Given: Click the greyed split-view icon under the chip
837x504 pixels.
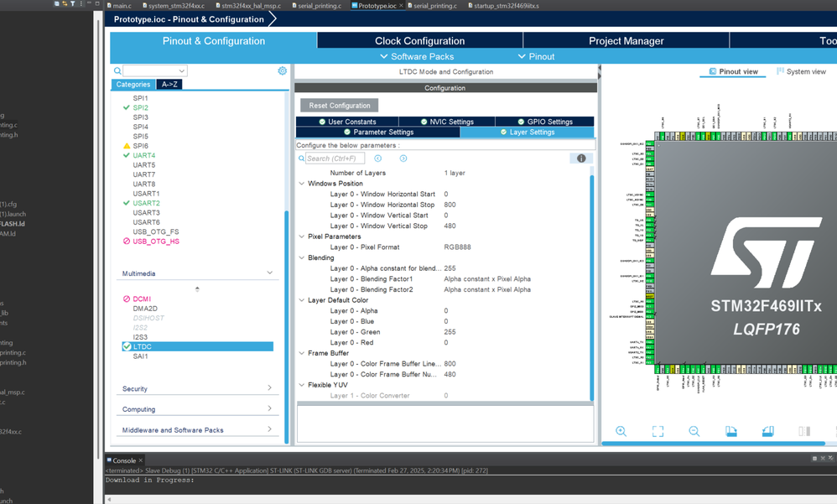Looking at the screenshot, I should click(x=804, y=431).
